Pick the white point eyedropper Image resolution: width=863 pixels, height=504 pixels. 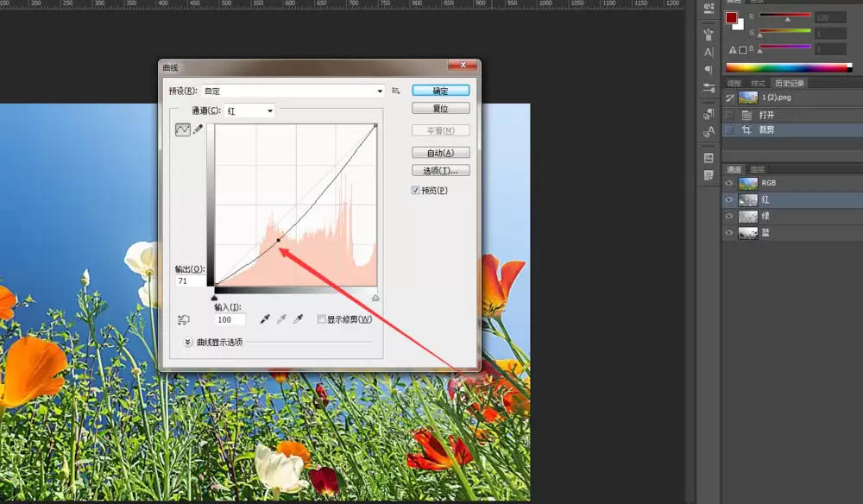point(299,319)
